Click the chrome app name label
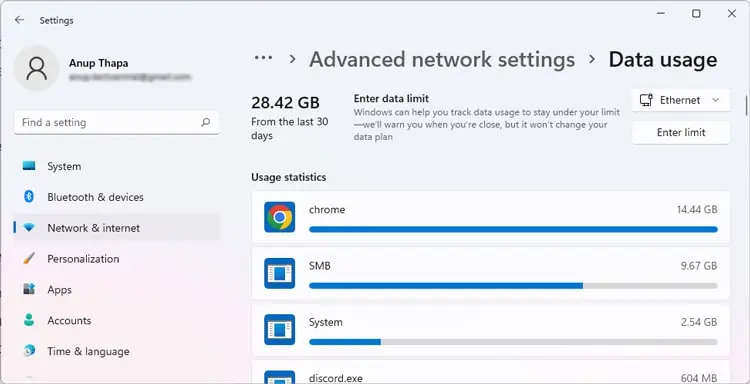The image size is (750, 384). pyautogui.click(x=327, y=209)
